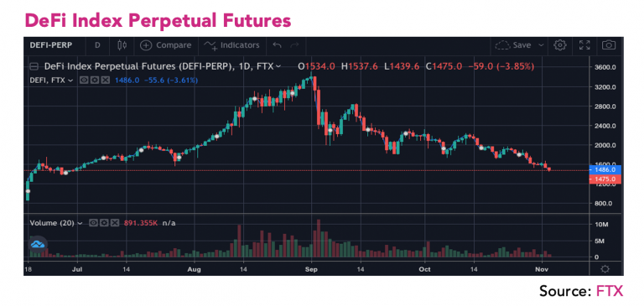Expand the Volume (20) dropdown chevron
The width and height of the screenshot is (644, 306).
click(x=80, y=223)
